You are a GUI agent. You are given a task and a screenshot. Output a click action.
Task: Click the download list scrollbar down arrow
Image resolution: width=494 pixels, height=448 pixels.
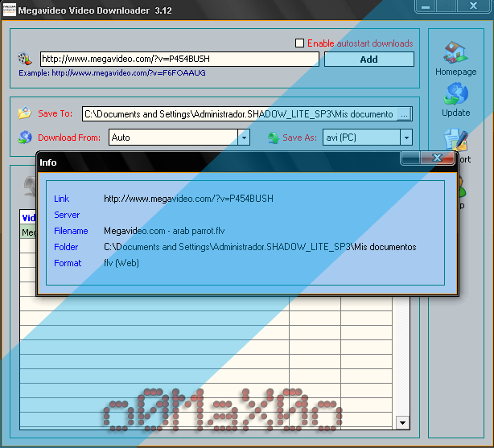402,422
